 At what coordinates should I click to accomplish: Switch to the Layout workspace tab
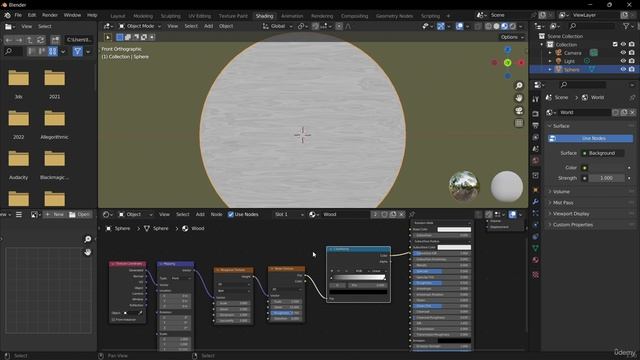pos(118,16)
